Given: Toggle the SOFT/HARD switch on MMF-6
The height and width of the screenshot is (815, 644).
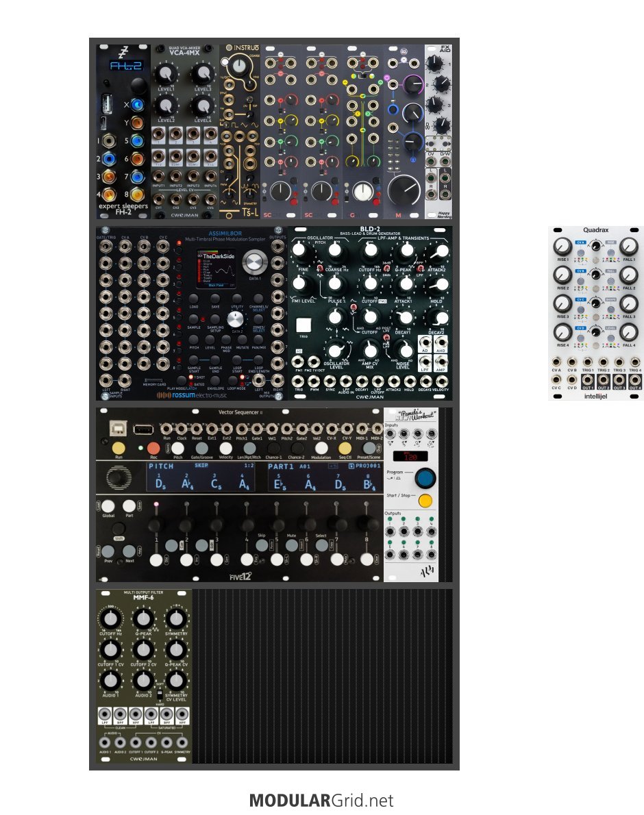Looking at the screenshot, I should click(160, 694).
